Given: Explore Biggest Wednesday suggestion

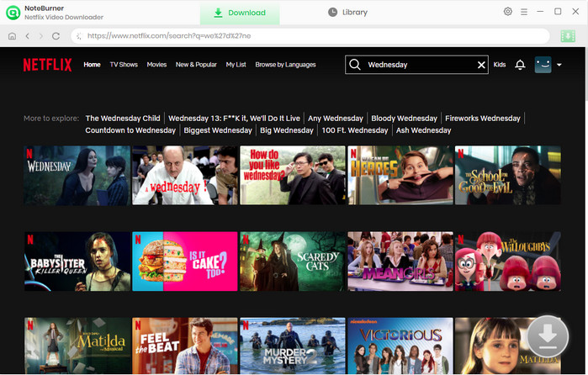Looking at the screenshot, I should [x=218, y=130].
